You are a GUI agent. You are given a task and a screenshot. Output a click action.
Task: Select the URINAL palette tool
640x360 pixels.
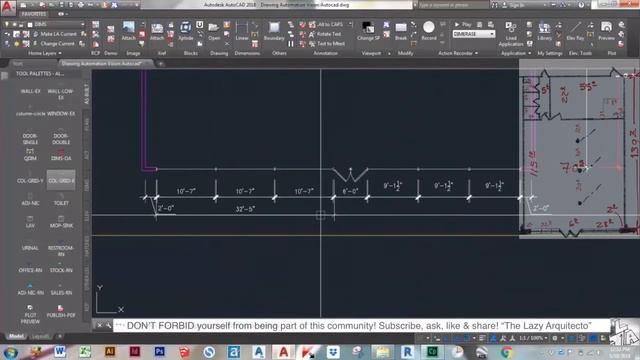click(30, 248)
